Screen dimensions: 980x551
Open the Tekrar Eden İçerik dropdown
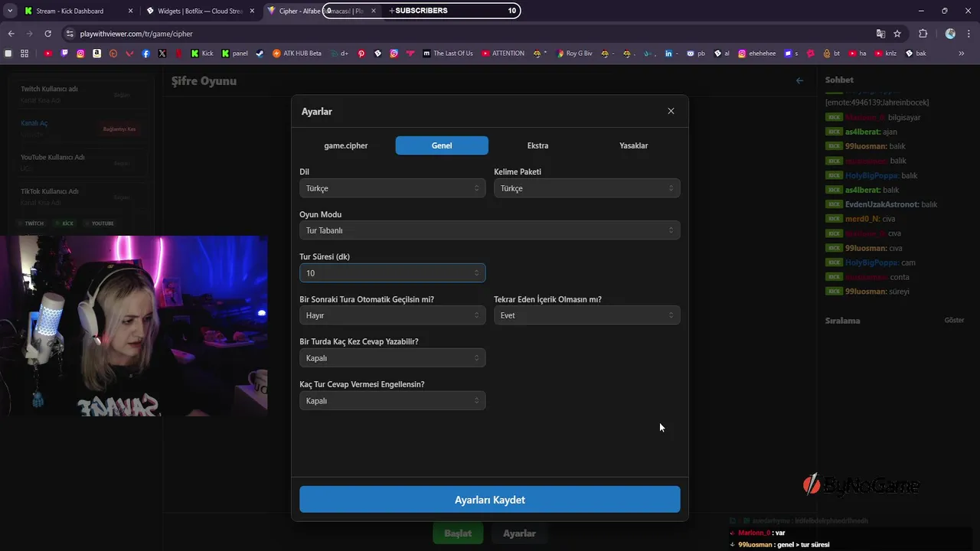coord(586,315)
